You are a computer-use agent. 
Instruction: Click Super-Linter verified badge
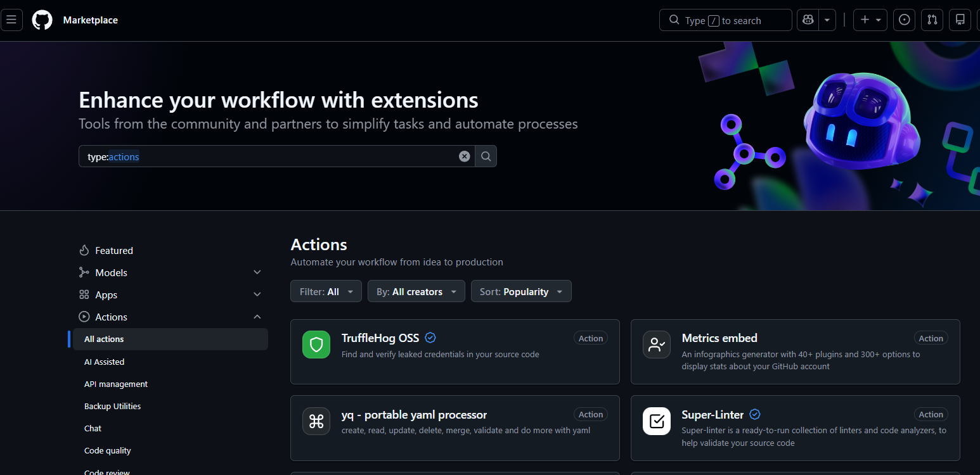click(x=755, y=414)
